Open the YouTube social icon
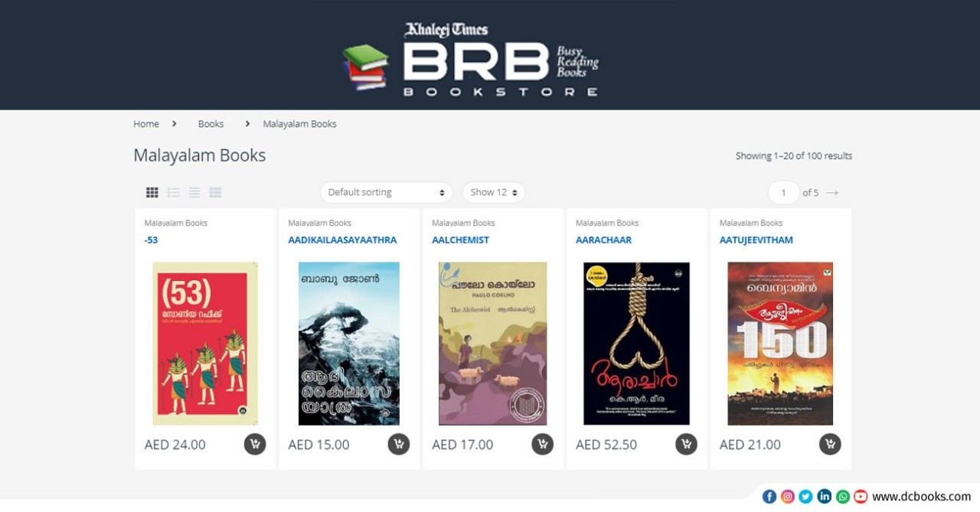The width and height of the screenshot is (980, 512). 861,497
